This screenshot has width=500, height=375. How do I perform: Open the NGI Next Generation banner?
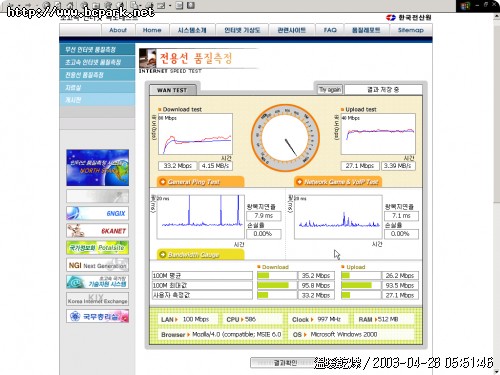pyautogui.click(x=97, y=265)
